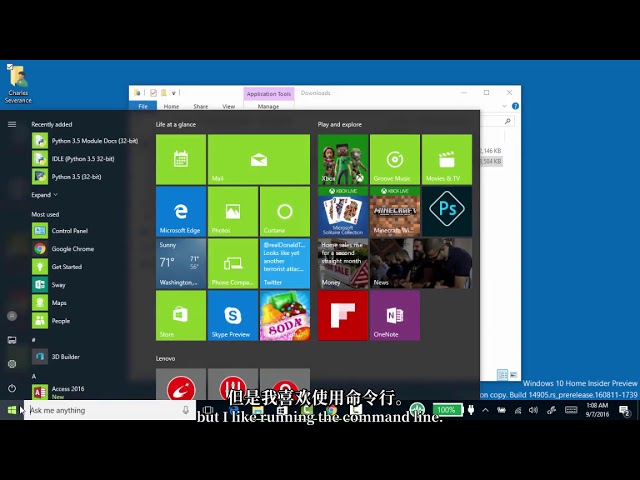Switch Explorer to details view icon
Viewport: 640px width, 480px height.
(502, 375)
